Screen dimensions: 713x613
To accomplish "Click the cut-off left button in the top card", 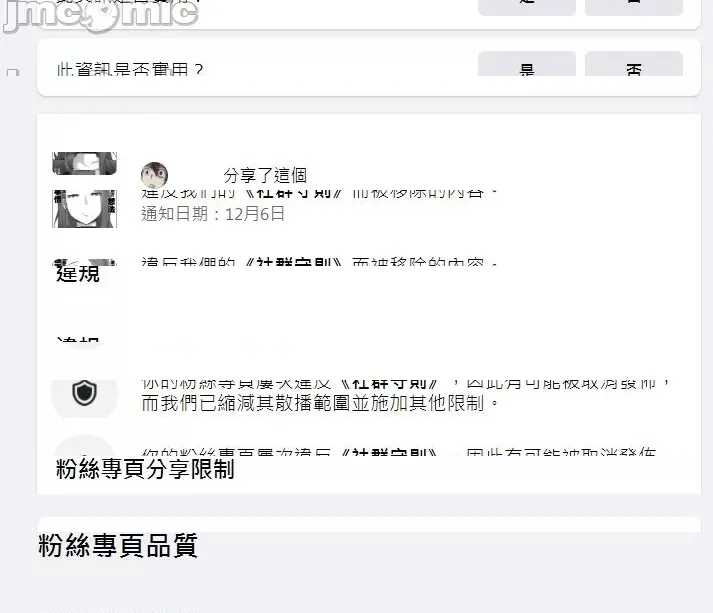I will coord(527,7).
